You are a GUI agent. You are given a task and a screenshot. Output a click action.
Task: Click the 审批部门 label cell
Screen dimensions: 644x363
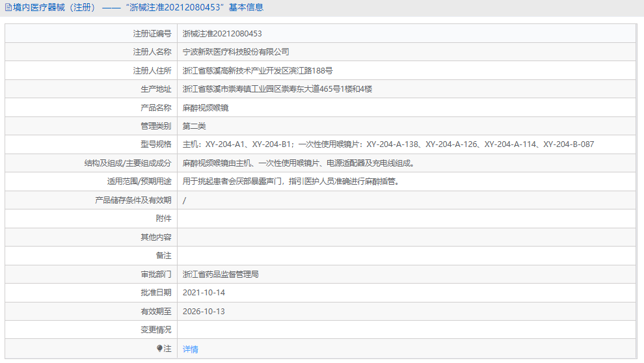[91, 275]
